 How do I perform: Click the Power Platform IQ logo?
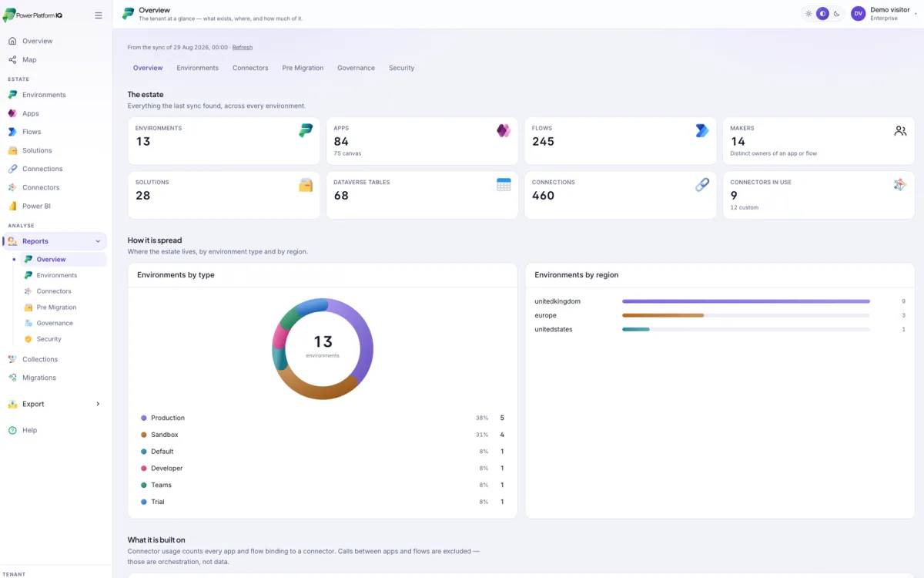(32, 15)
